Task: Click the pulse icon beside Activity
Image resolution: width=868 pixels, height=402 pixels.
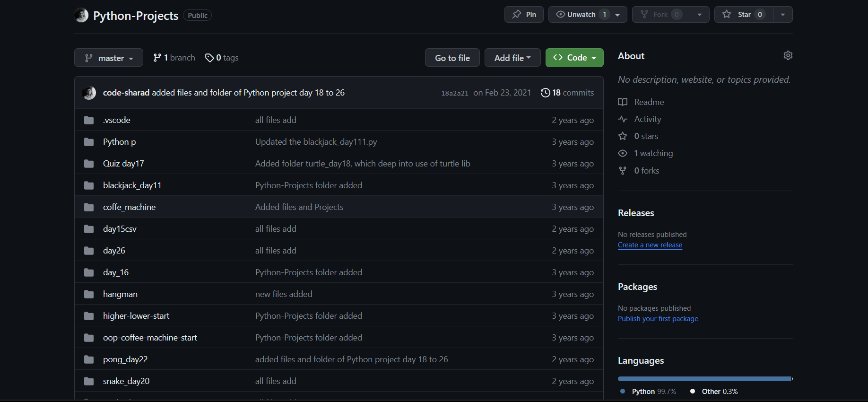Action: [x=623, y=119]
